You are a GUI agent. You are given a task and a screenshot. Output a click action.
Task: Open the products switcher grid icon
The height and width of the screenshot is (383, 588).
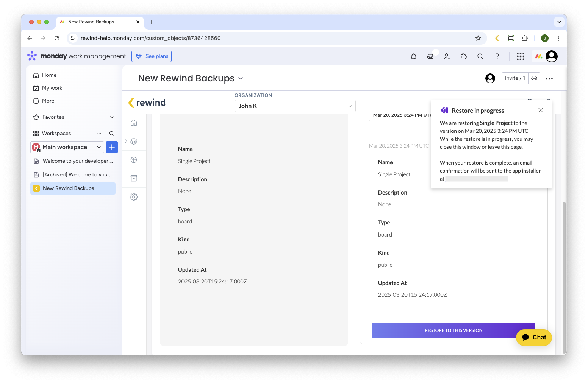point(521,56)
